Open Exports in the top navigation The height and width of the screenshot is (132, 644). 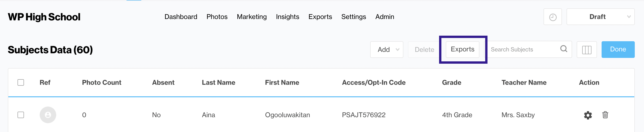(320, 17)
